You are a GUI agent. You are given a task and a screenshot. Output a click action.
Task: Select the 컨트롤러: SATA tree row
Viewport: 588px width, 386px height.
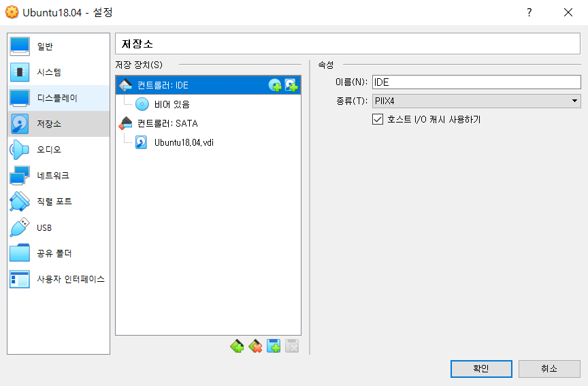[x=208, y=123]
